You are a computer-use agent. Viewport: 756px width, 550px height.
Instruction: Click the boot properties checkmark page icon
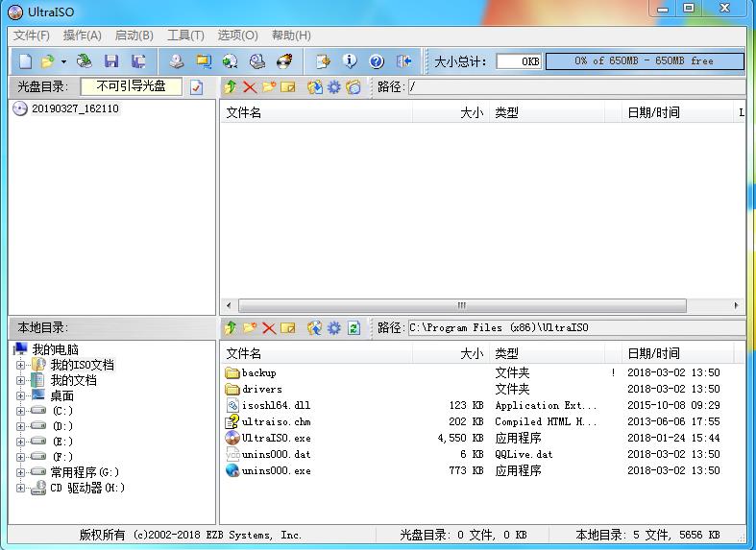196,87
